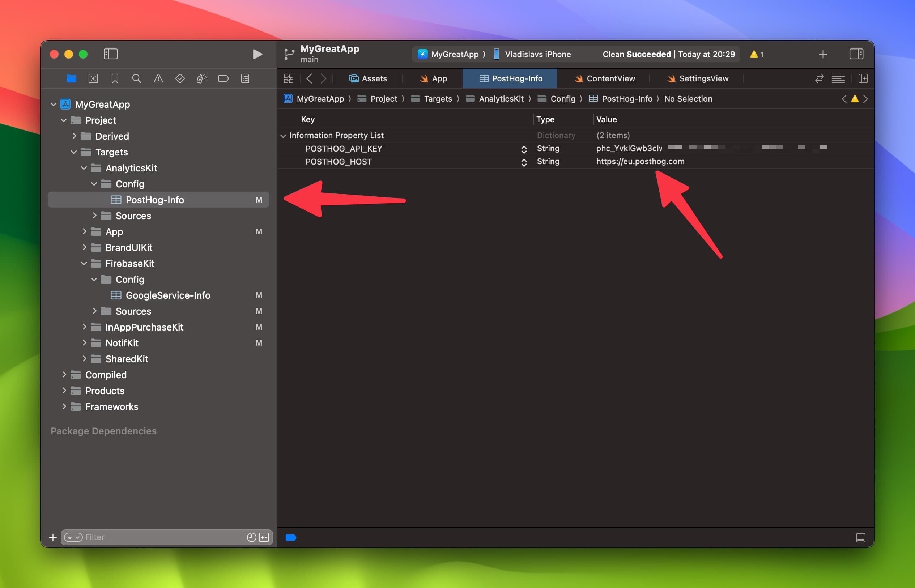The width and height of the screenshot is (915, 588).
Task: Open the editor options lines menu
Action: coord(838,79)
